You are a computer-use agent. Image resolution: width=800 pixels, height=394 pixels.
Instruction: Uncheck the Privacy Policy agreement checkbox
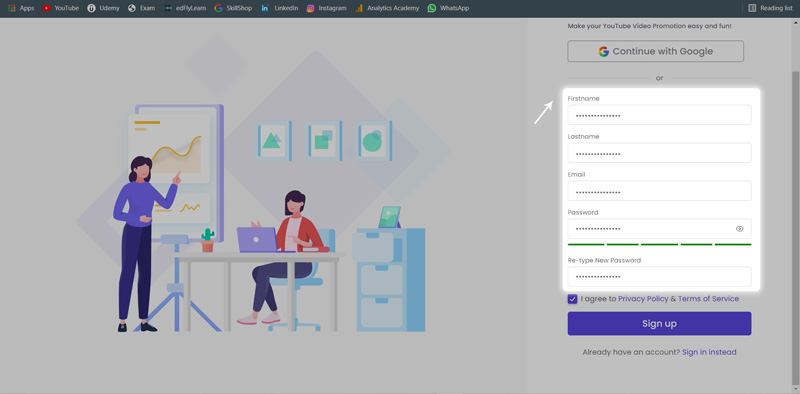point(572,299)
